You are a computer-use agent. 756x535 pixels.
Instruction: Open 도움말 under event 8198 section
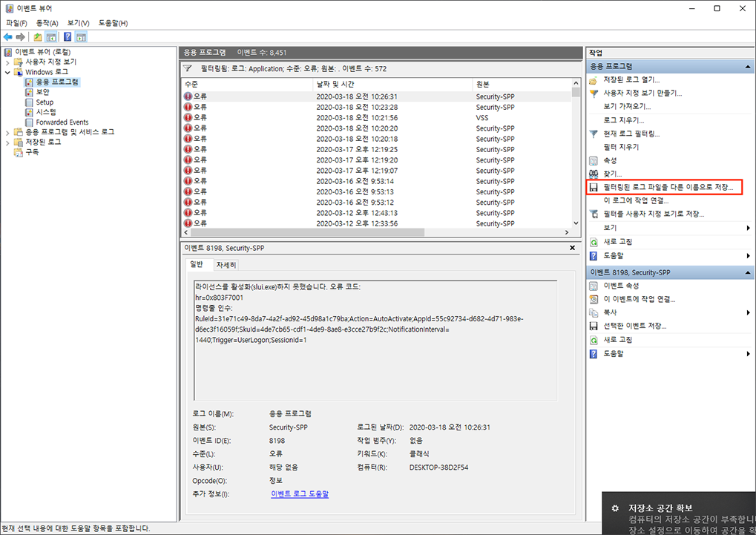pyautogui.click(x=614, y=354)
